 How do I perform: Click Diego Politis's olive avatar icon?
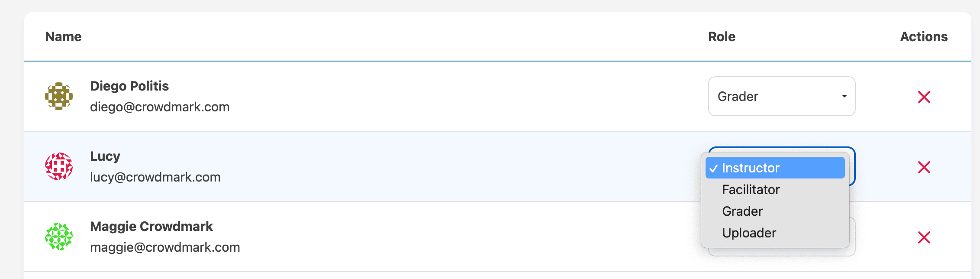point(59,96)
